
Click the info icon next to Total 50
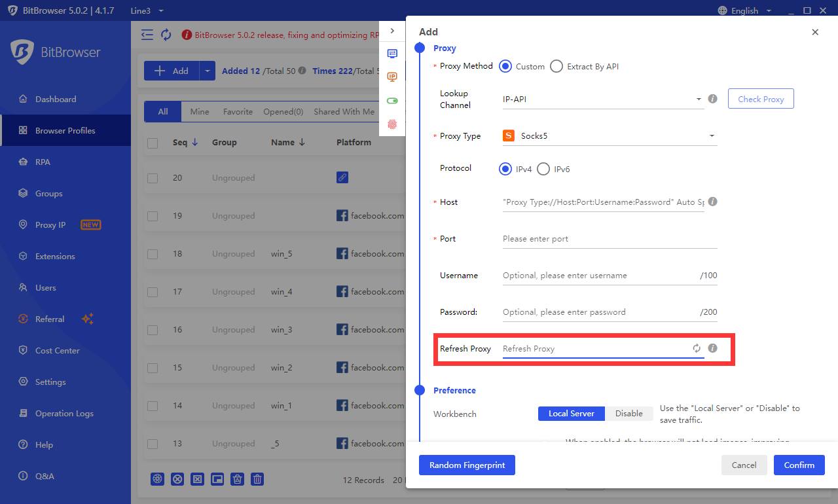(302, 71)
